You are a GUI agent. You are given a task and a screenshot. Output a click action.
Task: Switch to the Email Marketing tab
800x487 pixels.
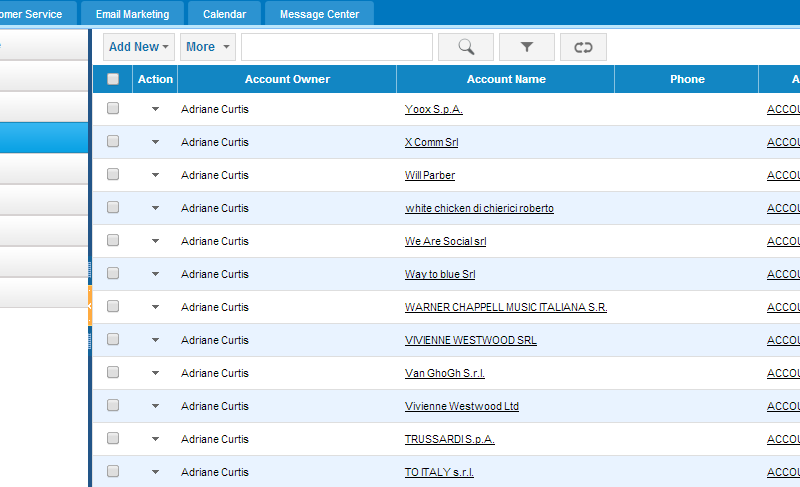point(133,14)
